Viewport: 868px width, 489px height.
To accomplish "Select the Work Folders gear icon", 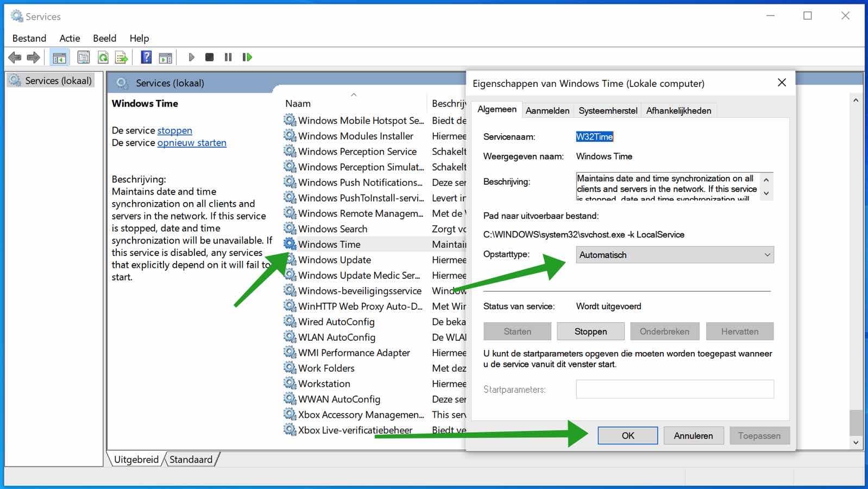I will point(290,368).
